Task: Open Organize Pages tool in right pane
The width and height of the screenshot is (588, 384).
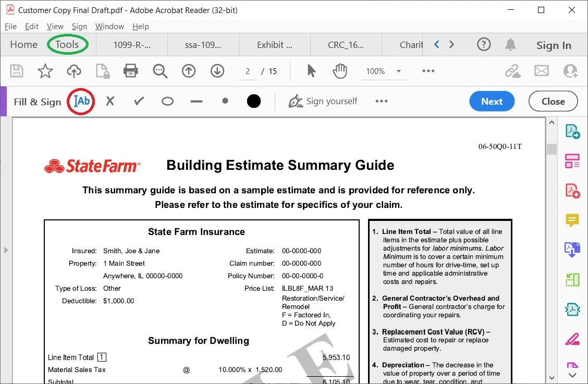Action: coord(572,161)
